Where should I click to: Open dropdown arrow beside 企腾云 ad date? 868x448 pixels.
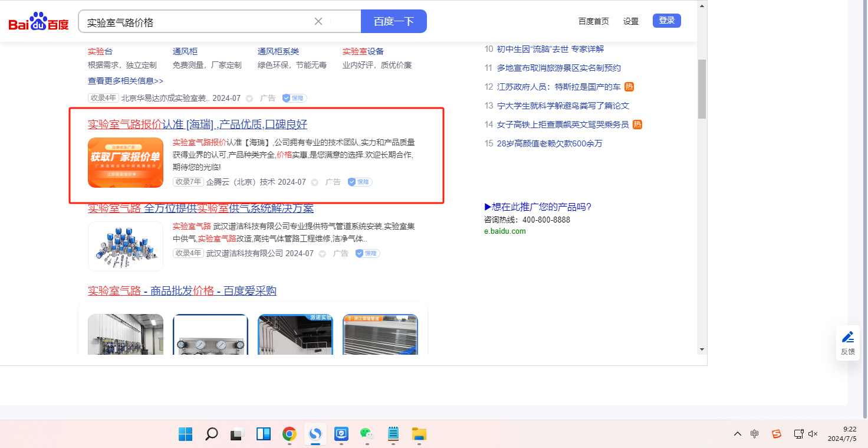315,182
